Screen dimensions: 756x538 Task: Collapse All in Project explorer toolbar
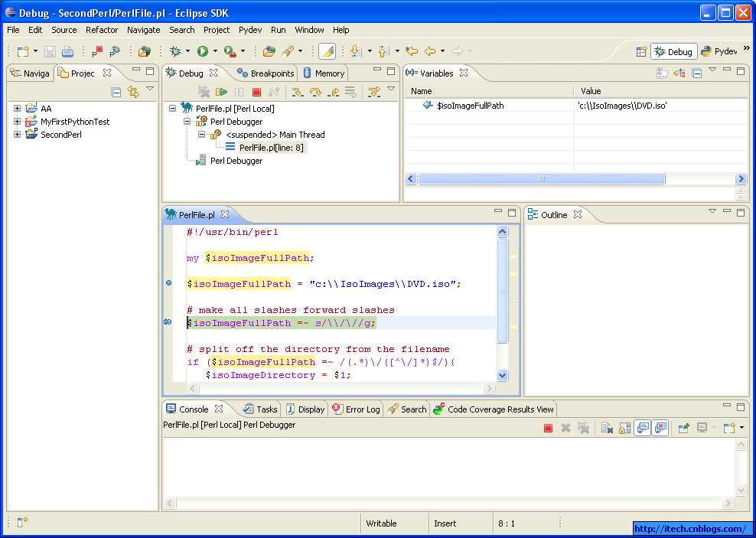click(116, 92)
